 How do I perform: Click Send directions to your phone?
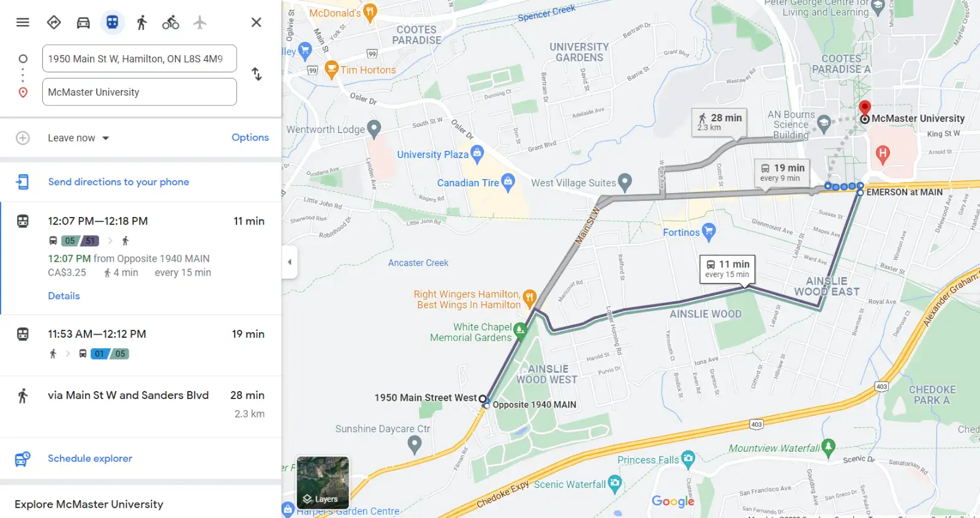[118, 182]
